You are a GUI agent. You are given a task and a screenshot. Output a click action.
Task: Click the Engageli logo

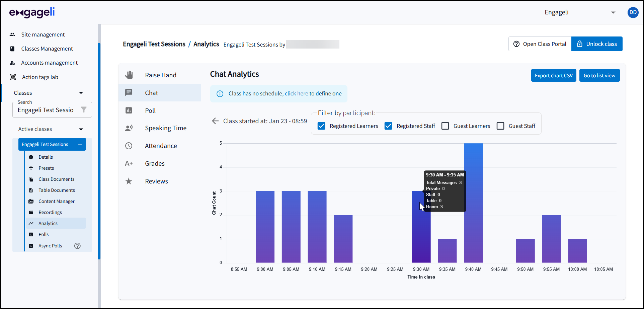tap(32, 12)
